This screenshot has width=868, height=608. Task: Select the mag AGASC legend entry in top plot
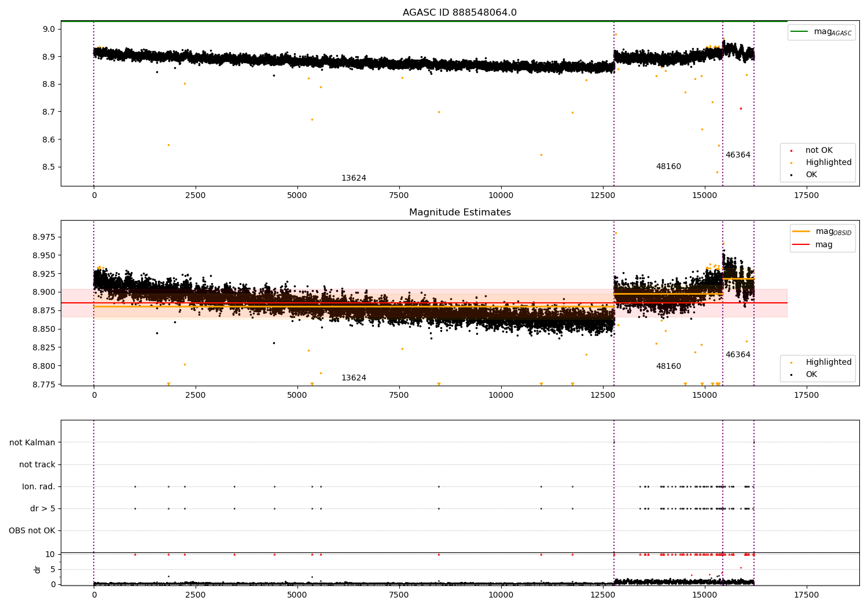822,32
